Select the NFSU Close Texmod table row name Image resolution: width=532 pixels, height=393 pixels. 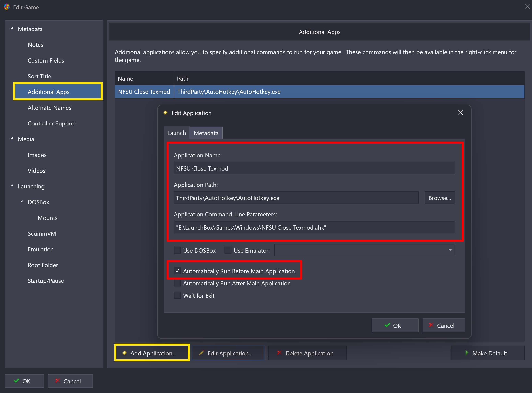pyautogui.click(x=144, y=92)
